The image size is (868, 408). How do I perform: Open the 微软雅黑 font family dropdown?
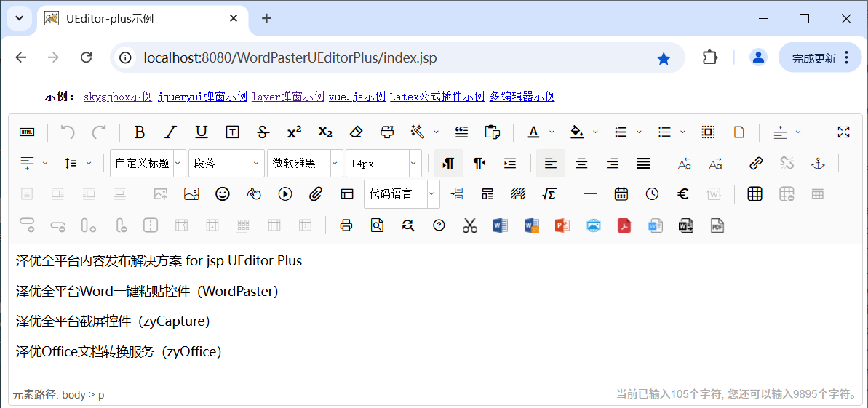tap(304, 164)
